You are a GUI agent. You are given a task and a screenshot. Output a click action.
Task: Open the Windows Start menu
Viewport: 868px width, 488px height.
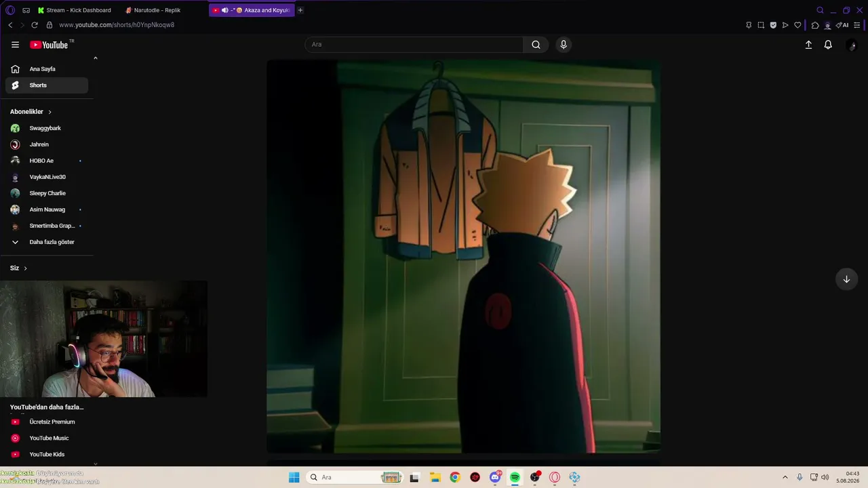294,477
